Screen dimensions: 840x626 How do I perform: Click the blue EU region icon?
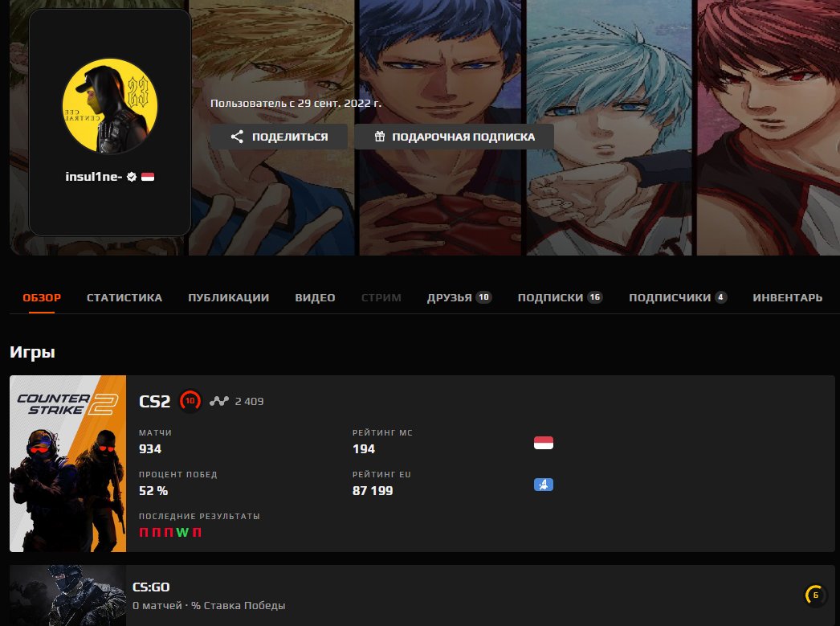tap(544, 485)
